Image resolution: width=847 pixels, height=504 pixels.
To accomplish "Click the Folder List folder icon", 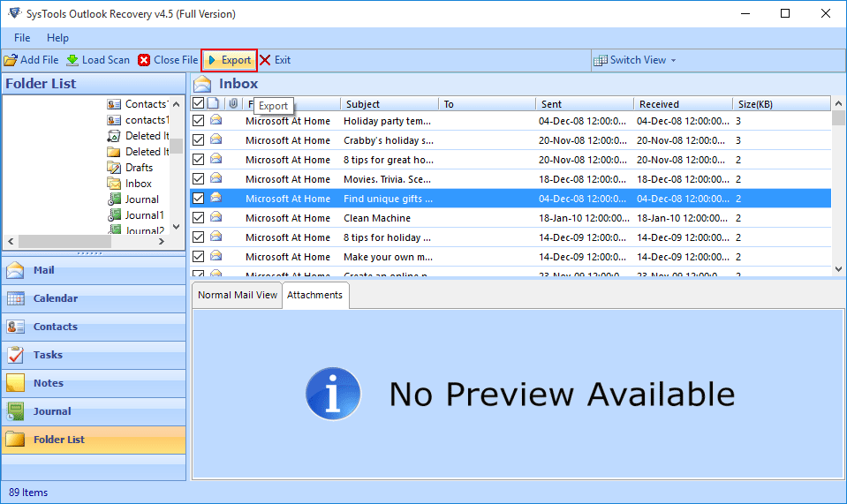I will [x=15, y=440].
